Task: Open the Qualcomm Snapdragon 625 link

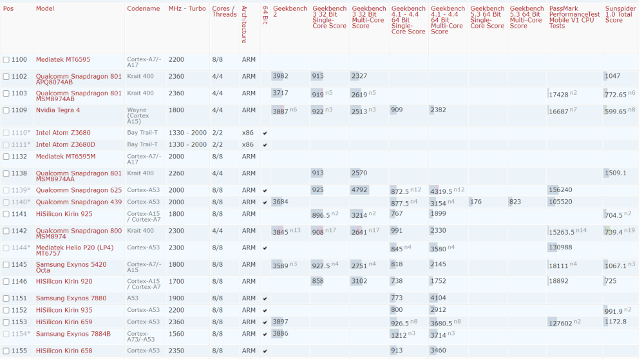Action: tap(79, 190)
